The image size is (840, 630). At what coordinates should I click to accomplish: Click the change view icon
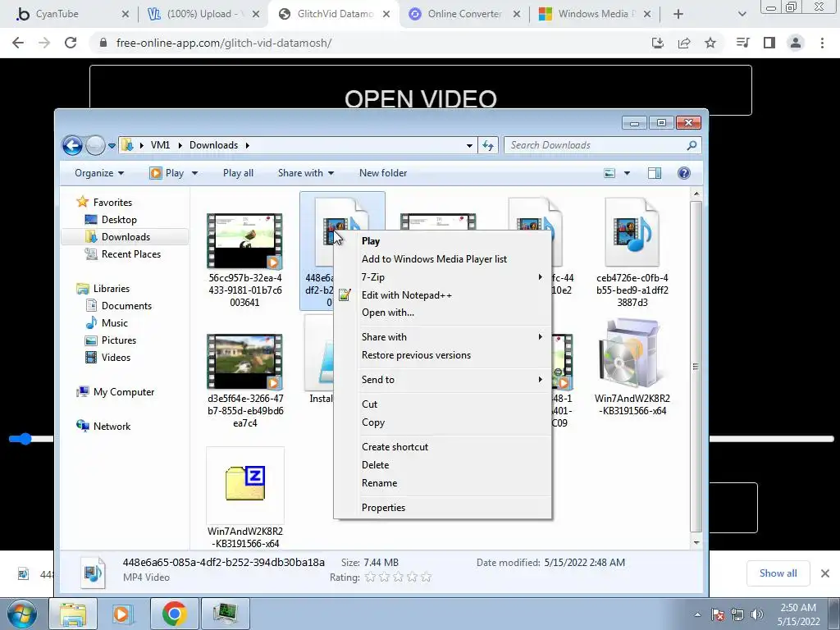tap(609, 173)
